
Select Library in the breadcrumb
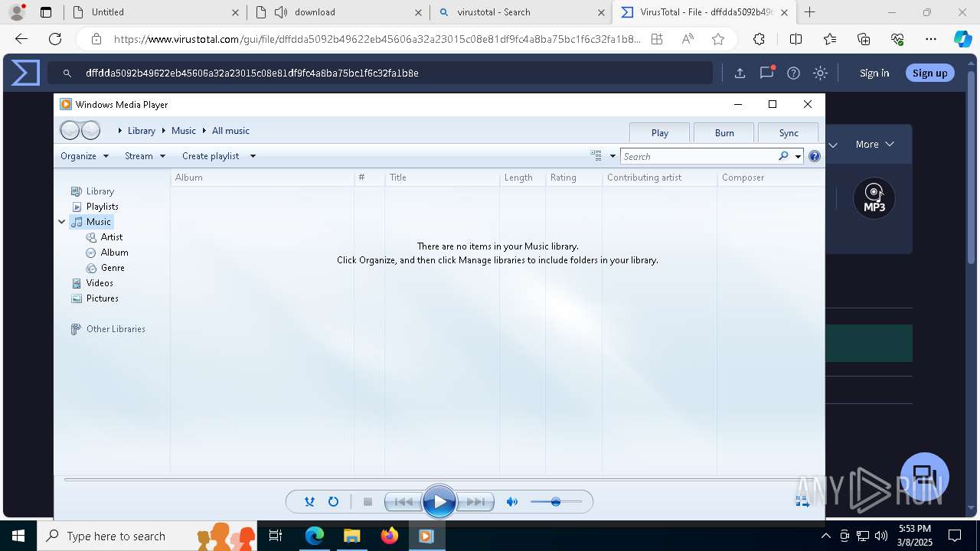pyautogui.click(x=142, y=131)
